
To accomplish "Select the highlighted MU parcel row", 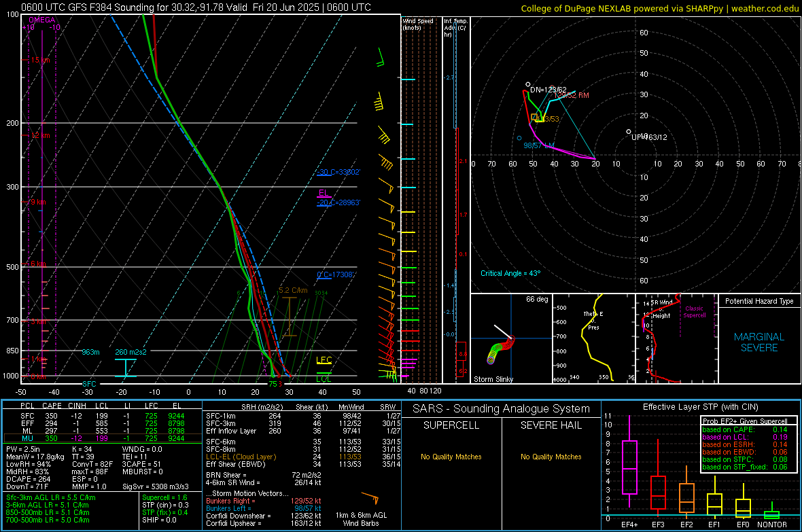I will [x=103, y=438].
